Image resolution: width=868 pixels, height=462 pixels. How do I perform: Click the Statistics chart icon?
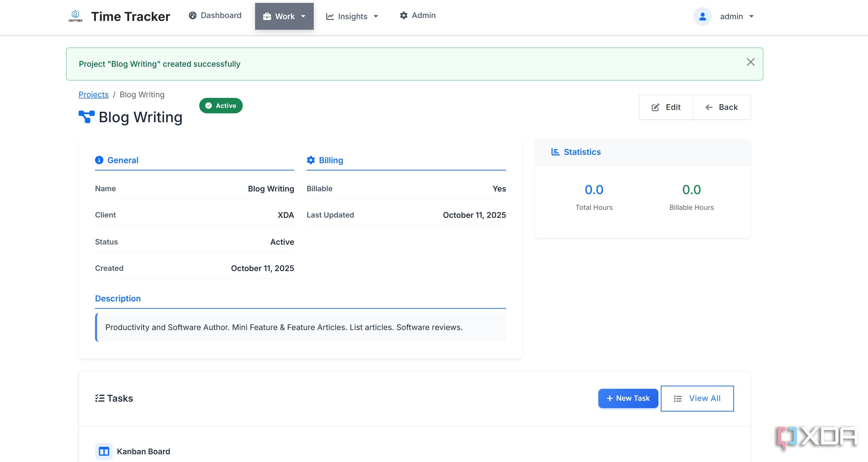click(x=555, y=152)
